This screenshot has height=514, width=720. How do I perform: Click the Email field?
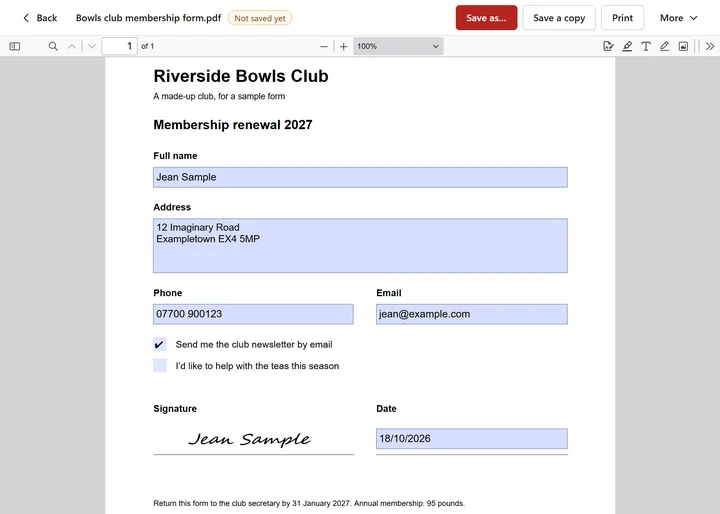coord(472,314)
